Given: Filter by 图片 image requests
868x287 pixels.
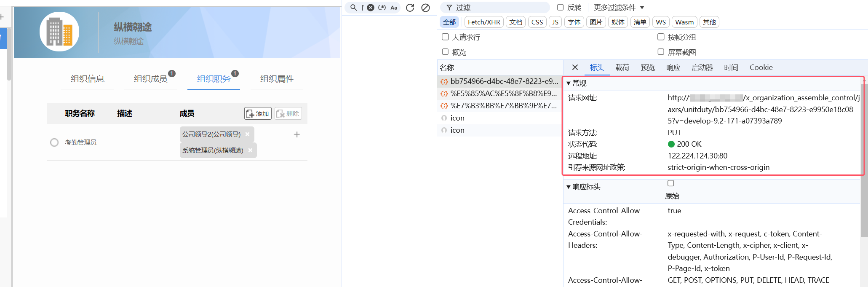Looking at the screenshot, I should 596,22.
